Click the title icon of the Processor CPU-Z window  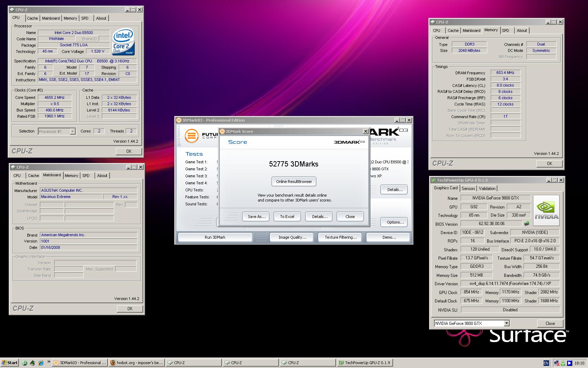pos(12,10)
